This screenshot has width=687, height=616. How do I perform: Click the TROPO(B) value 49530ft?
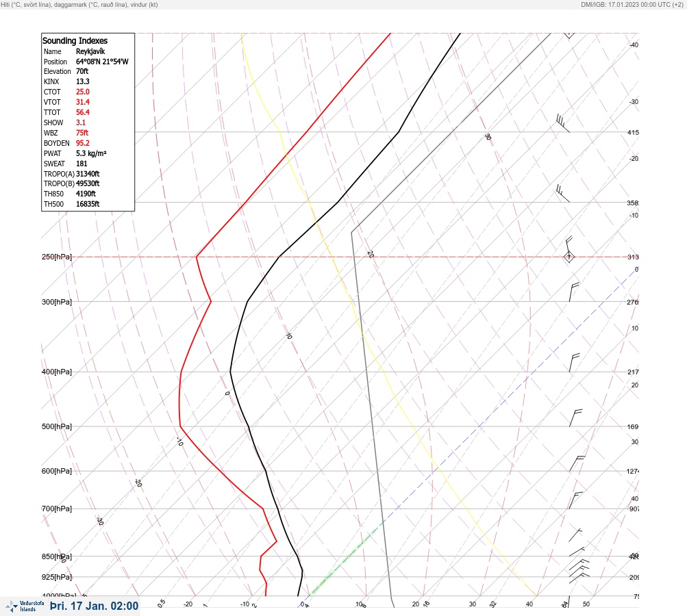88,183
